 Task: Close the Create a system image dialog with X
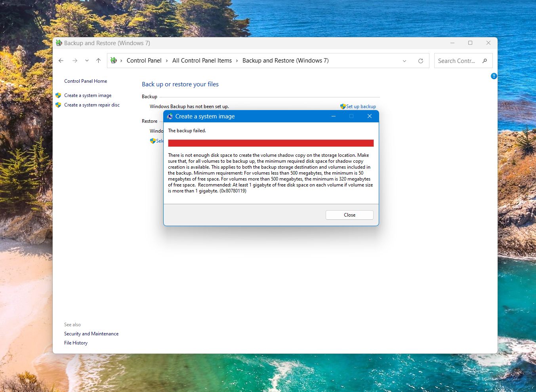(370, 116)
